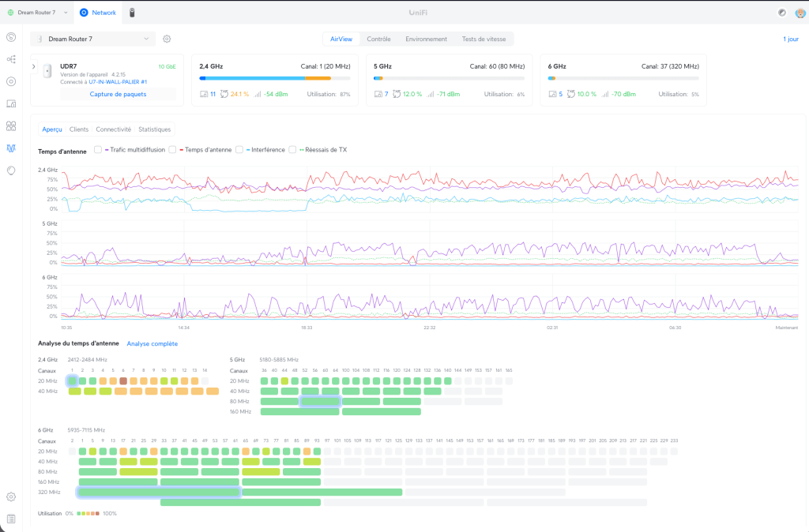Switch to the Environnement tab
The width and height of the screenshot is (809, 532).
coord(426,39)
